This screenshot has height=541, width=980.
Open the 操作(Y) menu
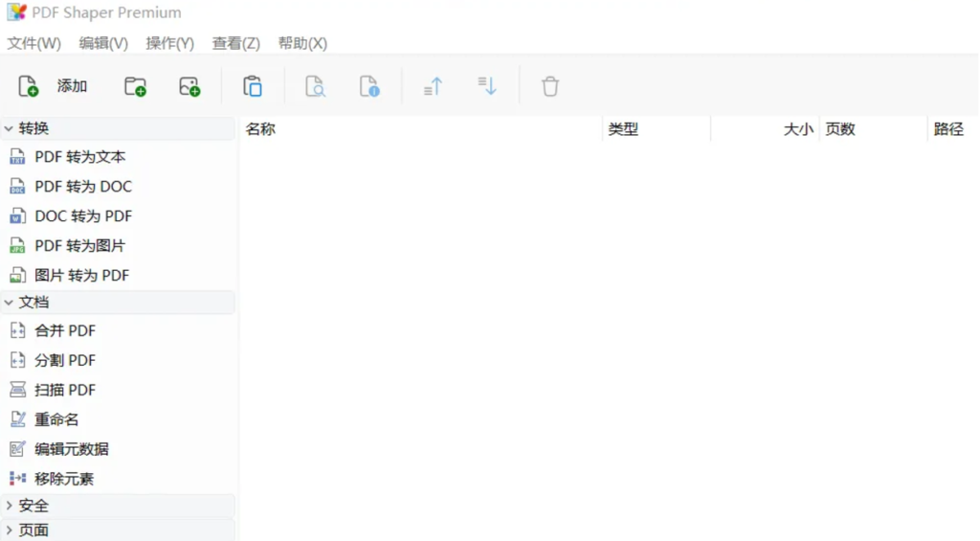(169, 43)
